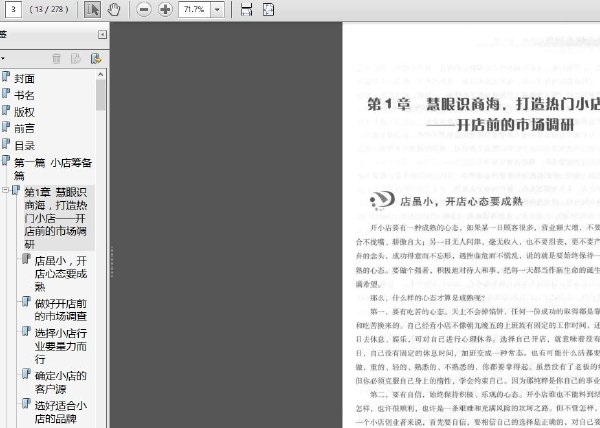Zoom in with the plus button
Screen dimensions: 600x428
click(165, 9)
